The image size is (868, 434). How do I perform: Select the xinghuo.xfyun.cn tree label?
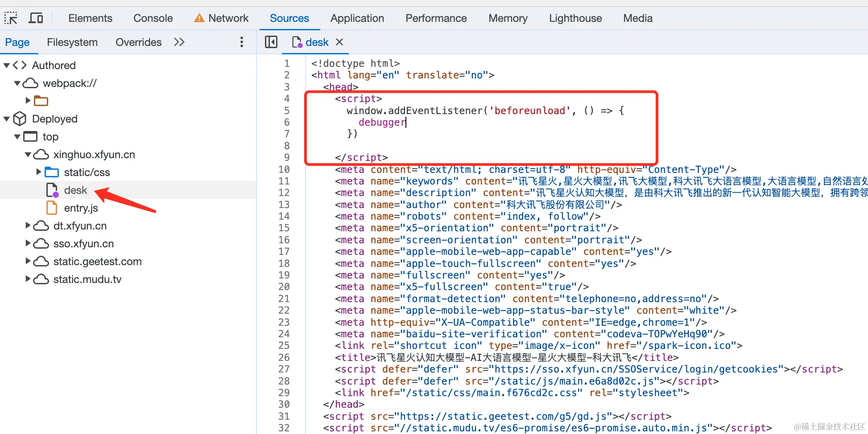coord(94,155)
